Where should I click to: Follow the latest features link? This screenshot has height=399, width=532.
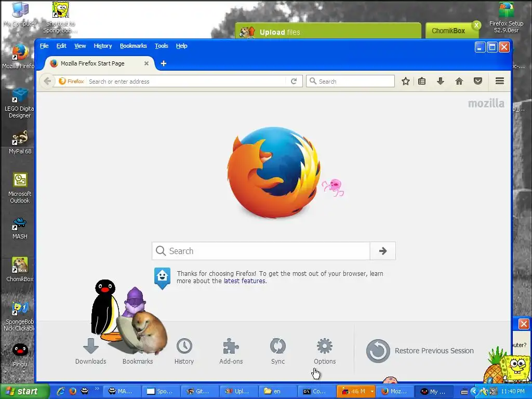pyautogui.click(x=245, y=281)
